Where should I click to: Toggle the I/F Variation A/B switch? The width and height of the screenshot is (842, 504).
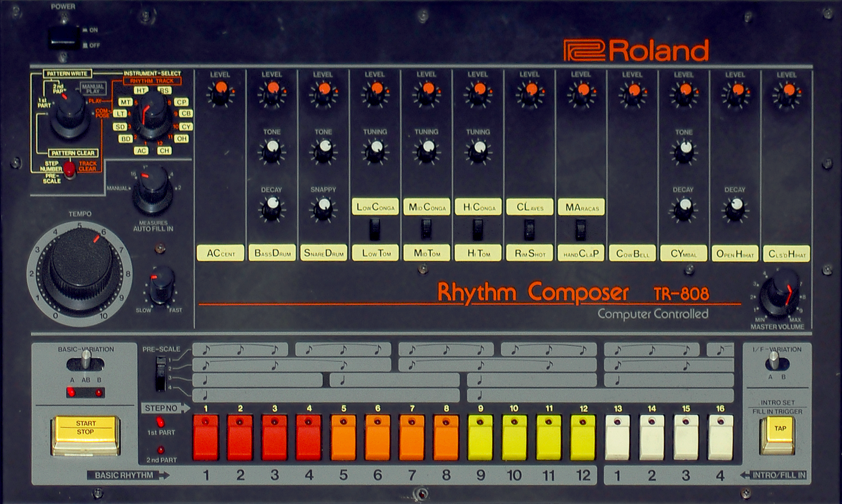774,362
